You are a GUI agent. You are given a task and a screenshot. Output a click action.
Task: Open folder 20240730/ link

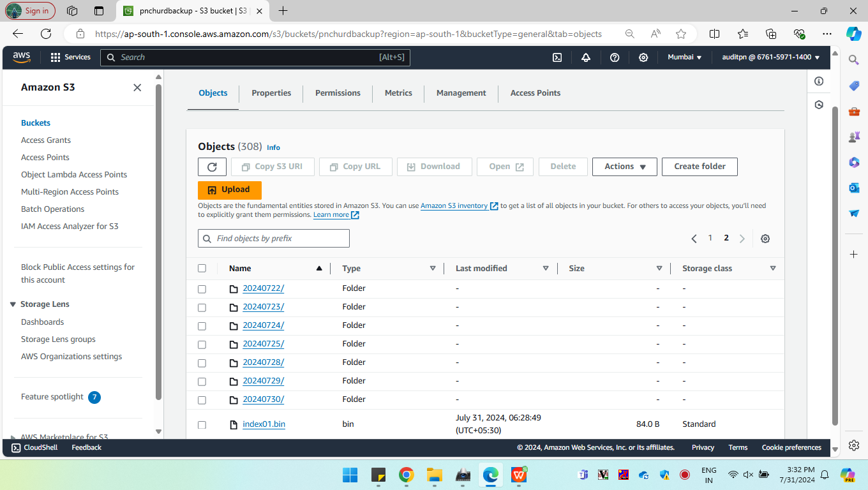coord(264,399)
